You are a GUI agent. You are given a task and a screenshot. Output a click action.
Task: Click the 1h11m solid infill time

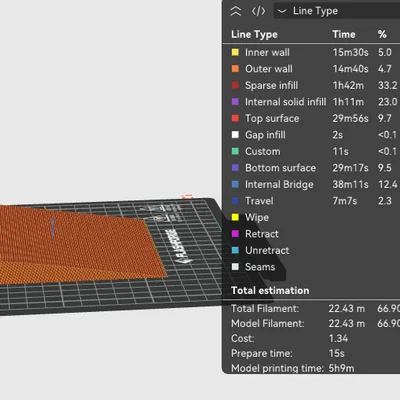[x=348, y=102]
